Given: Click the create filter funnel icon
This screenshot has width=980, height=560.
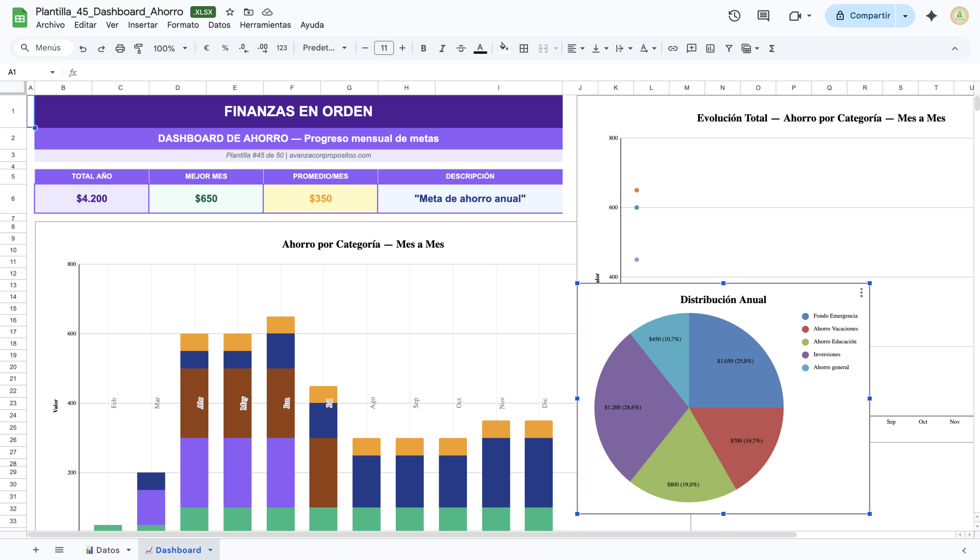Looking at the screenshot, I should 728,48.
